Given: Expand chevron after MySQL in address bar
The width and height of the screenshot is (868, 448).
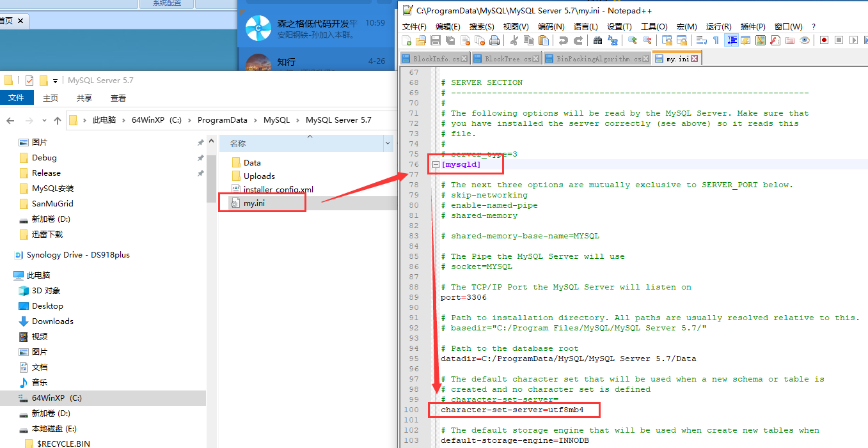Looking at the screenshot, I should pyautogui.click(x=297, y=120).
